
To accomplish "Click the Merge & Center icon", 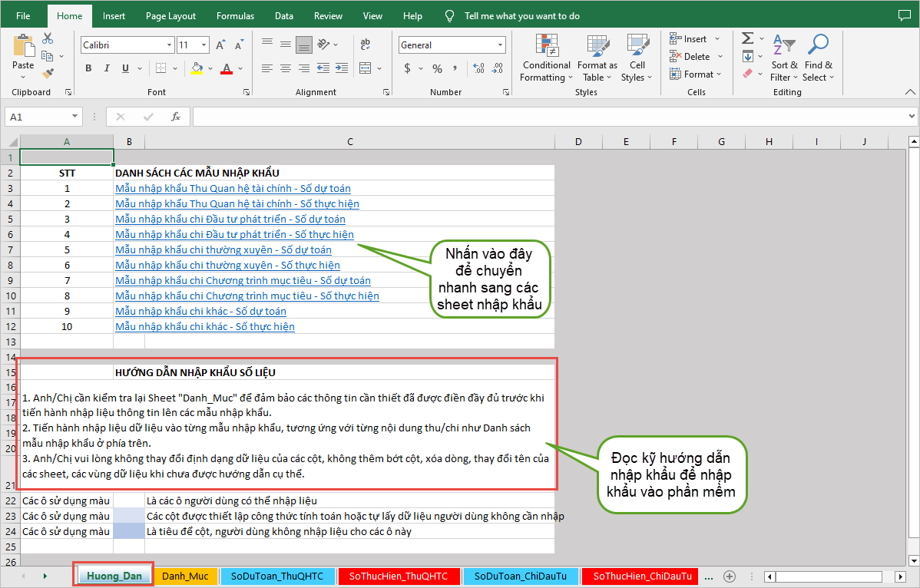I will click(366, 68).
